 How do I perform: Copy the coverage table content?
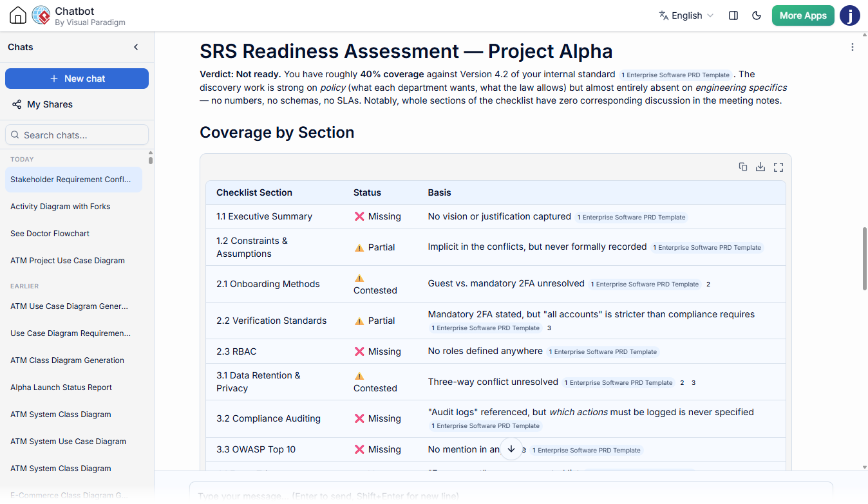[x=743, y=167]
